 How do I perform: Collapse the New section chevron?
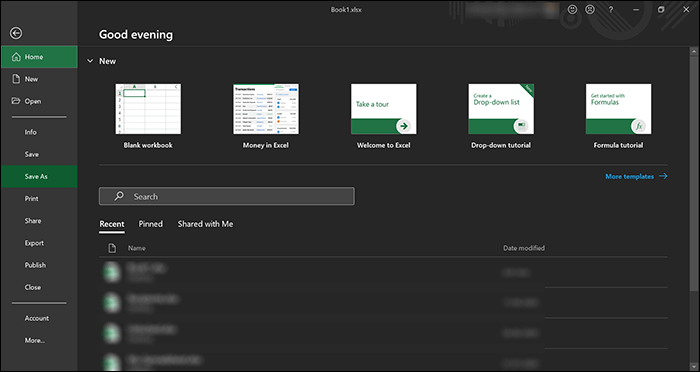(90, 61)
